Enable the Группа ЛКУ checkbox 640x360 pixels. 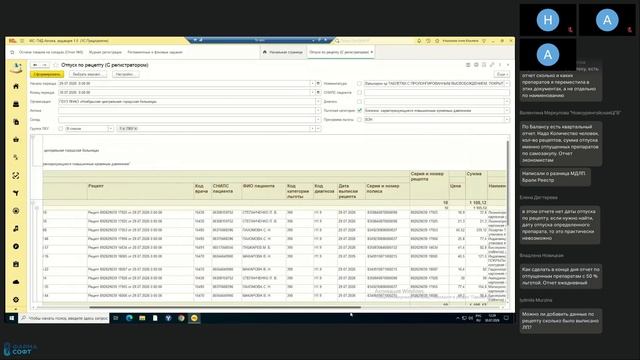pos(60,129)
